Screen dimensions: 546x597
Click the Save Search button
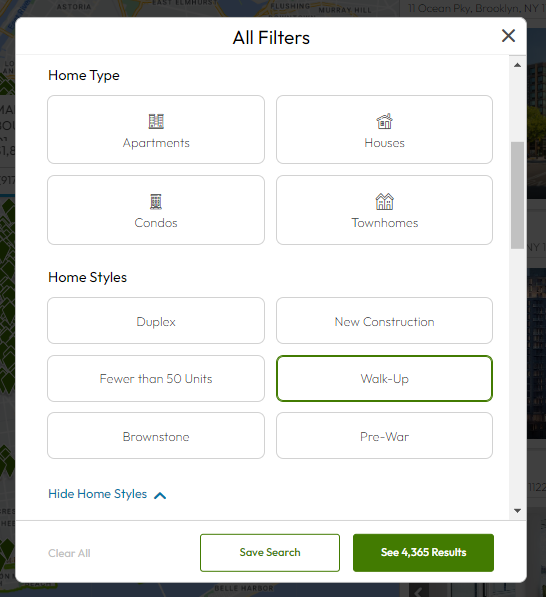pyautogui.click(x=270, y=552)
